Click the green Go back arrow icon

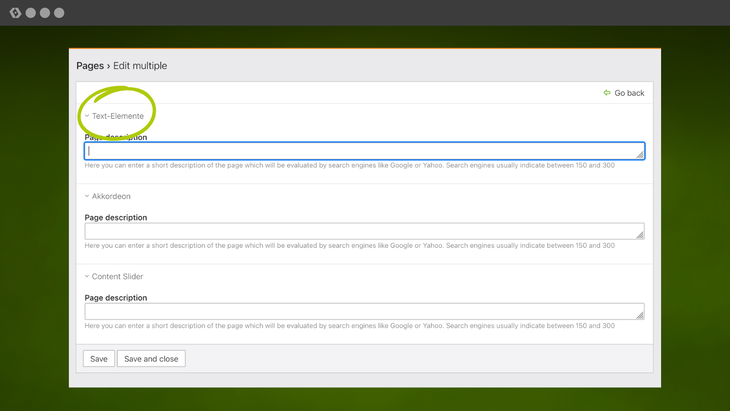point(607,93)
